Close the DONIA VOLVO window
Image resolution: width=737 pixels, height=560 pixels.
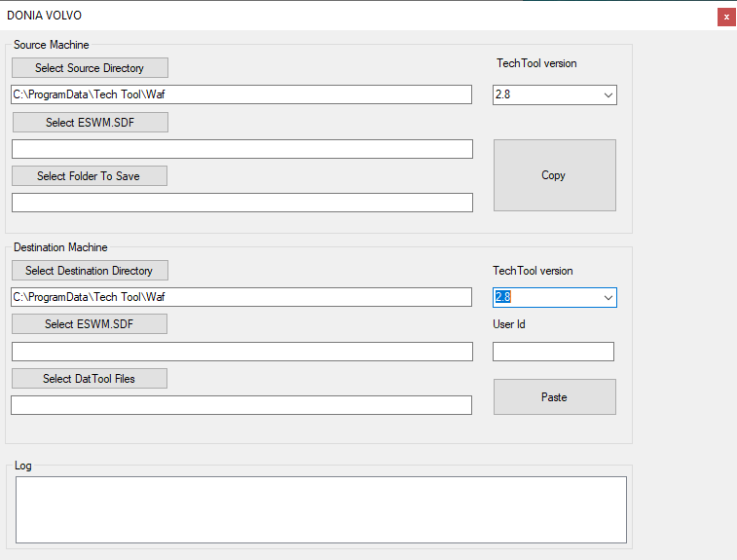pyautogui.click(x=726, y=17)
